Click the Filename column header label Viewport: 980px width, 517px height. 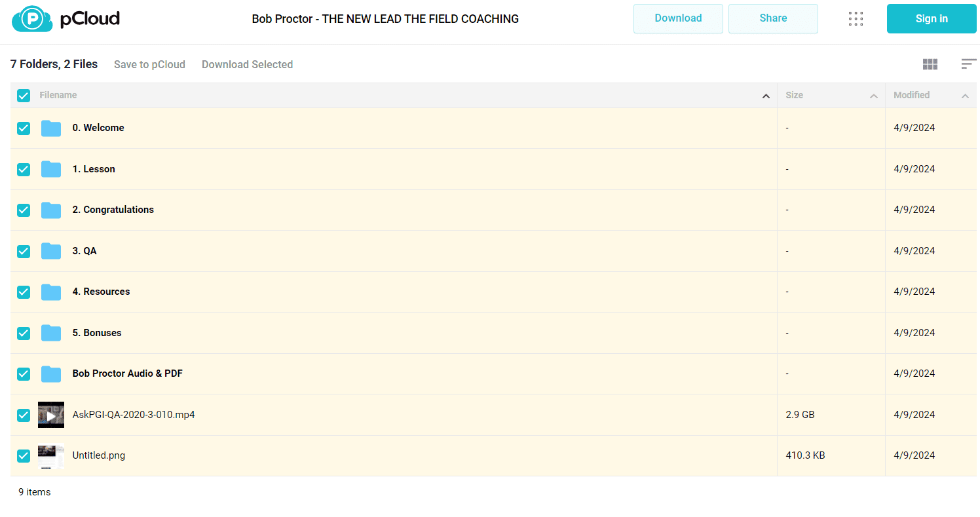[58, 95]
